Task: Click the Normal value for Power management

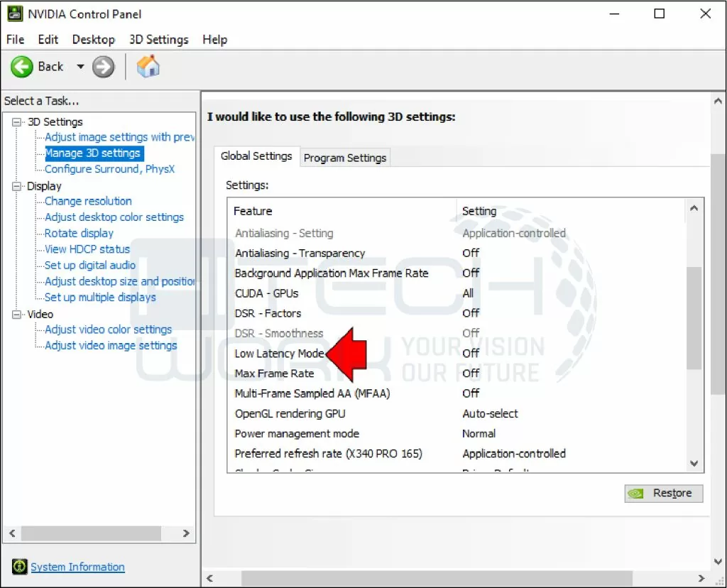Action: pyautogui.click(x=479, y=434)
